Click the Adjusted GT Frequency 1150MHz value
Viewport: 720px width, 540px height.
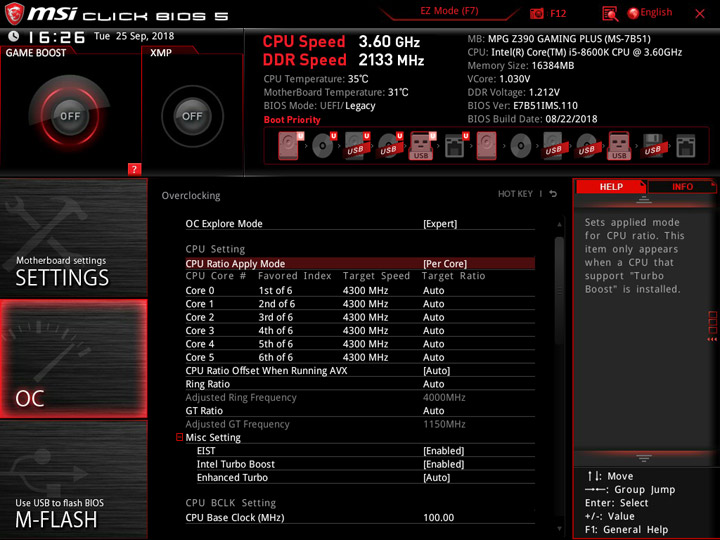tap(444, 424)
